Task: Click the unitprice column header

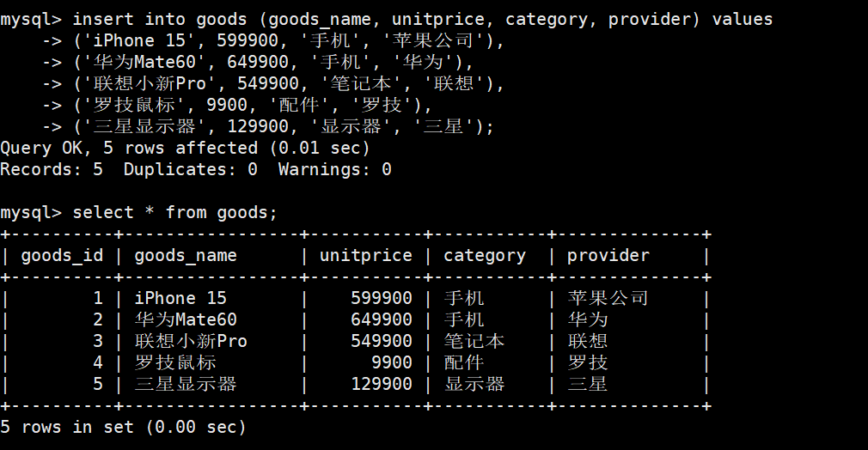Action: pos(366,256)
